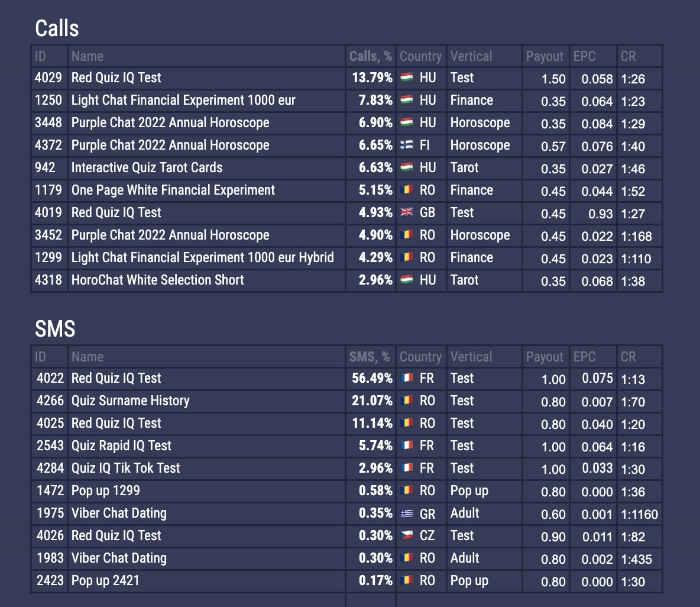
Task: Click the Hungary flag for offer 4029
Action: 407,78
